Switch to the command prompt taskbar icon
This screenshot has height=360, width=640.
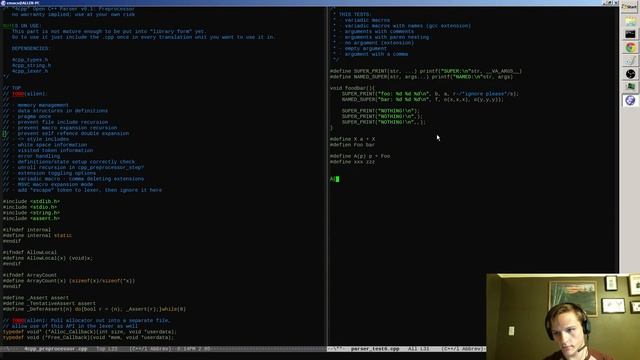(x=630, y=34)
